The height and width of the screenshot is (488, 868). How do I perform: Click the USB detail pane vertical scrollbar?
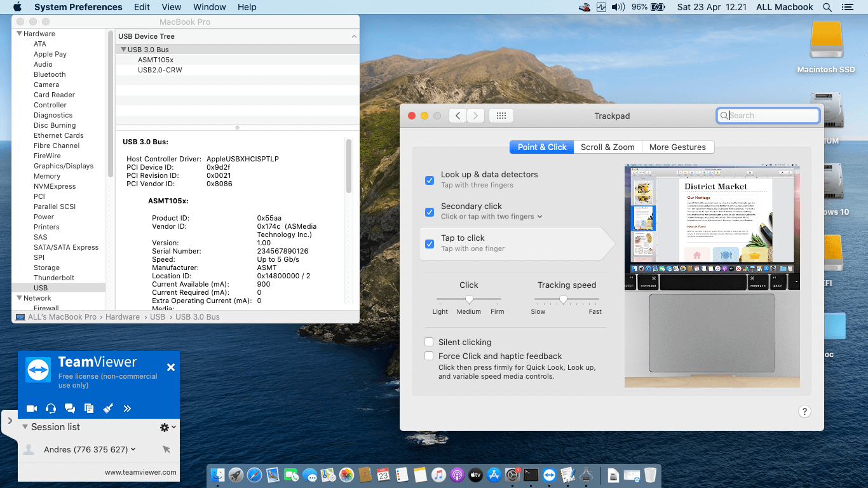[349, 166]
